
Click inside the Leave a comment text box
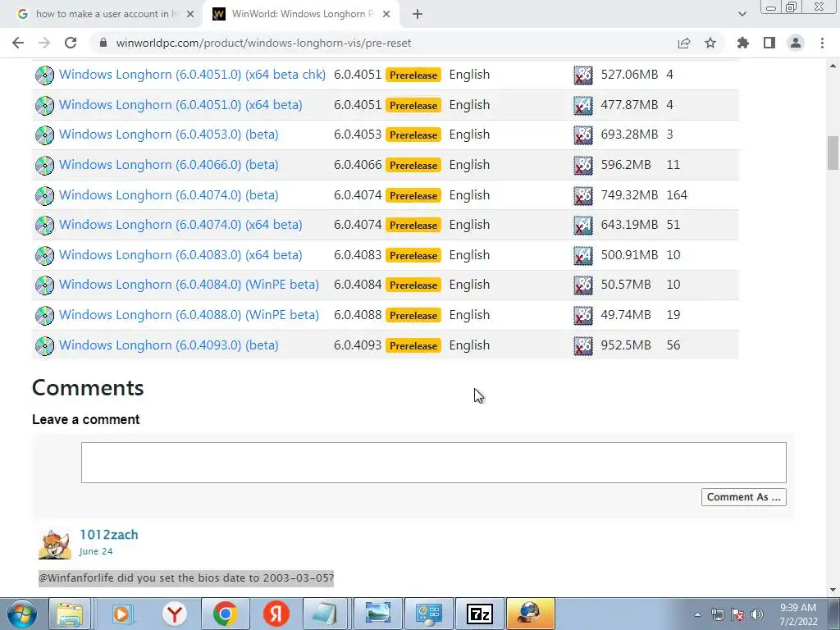point(433,463)
